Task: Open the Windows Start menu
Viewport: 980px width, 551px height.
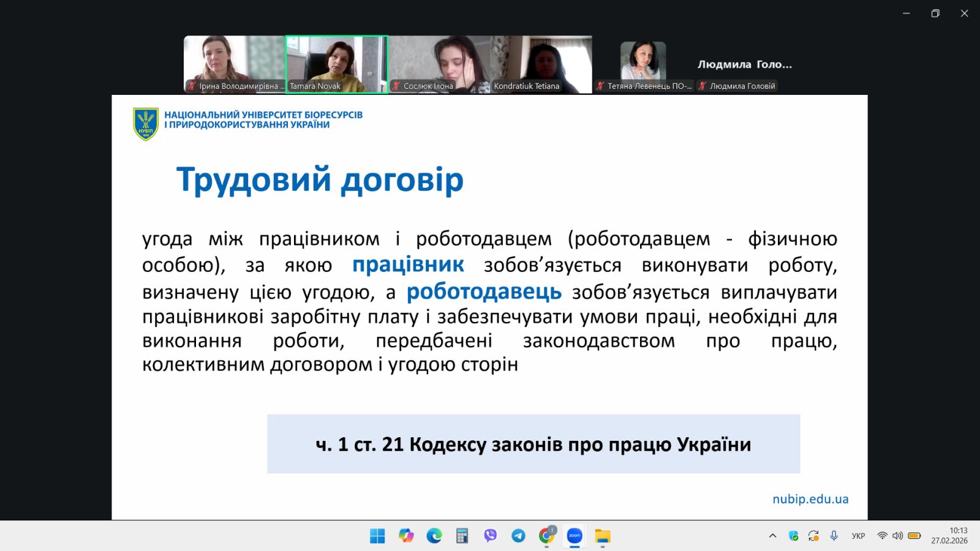Action: coord(377,536)
